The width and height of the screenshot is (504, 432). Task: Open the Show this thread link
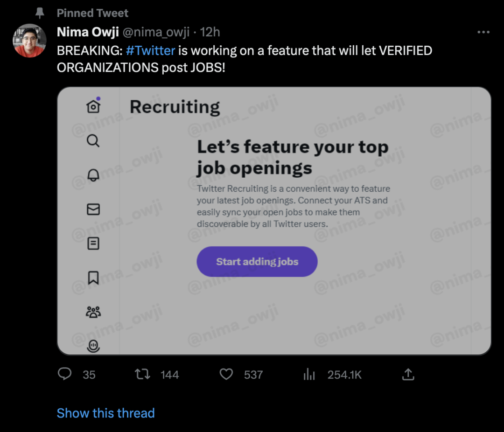105,413
